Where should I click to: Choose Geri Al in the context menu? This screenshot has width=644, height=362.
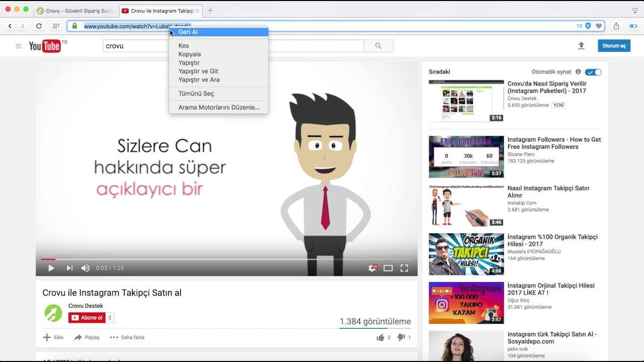pos(218,32)
